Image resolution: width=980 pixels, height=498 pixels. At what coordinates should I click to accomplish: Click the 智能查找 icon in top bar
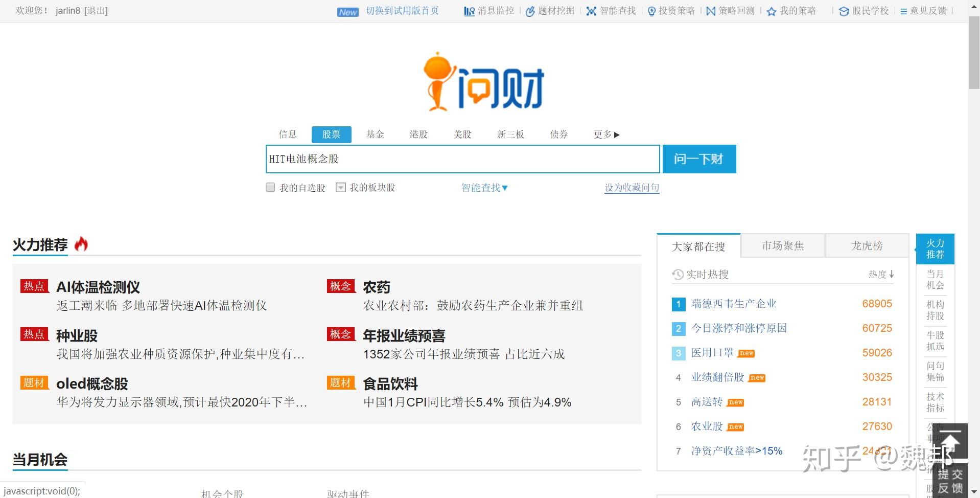point(591,11)
